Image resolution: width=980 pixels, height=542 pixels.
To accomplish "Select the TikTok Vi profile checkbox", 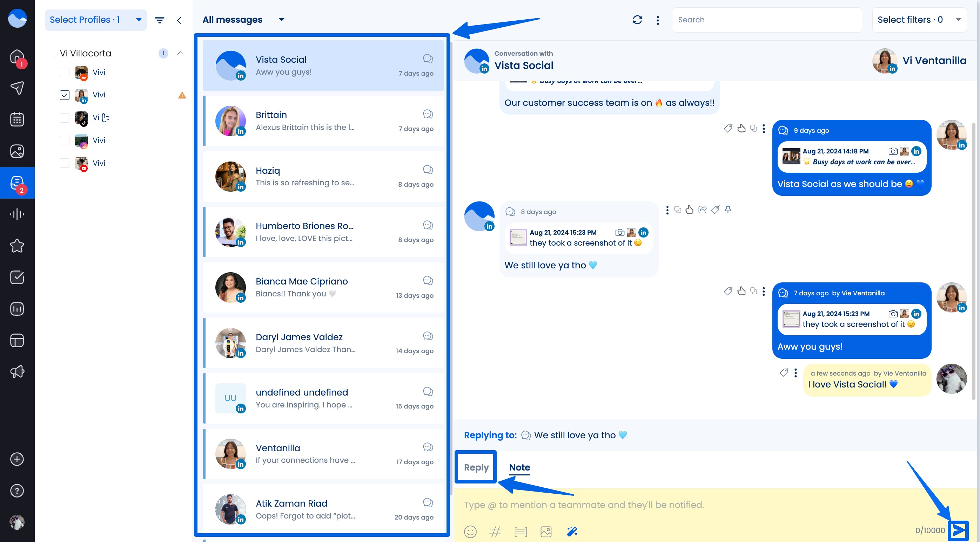I will (x=65, y=118).
